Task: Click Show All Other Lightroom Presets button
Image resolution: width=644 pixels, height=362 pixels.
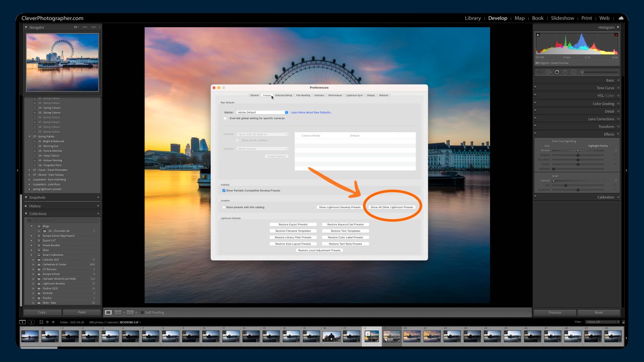Action: click(392, 207)
